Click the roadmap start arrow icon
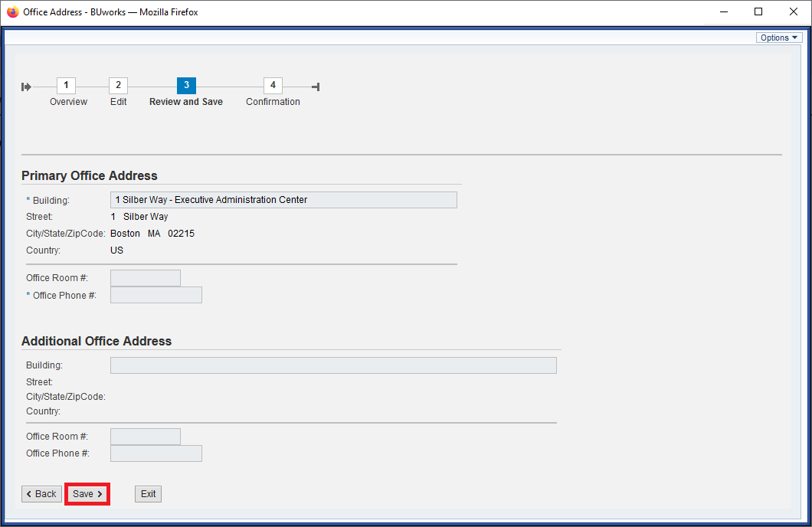 click(26, 87)
